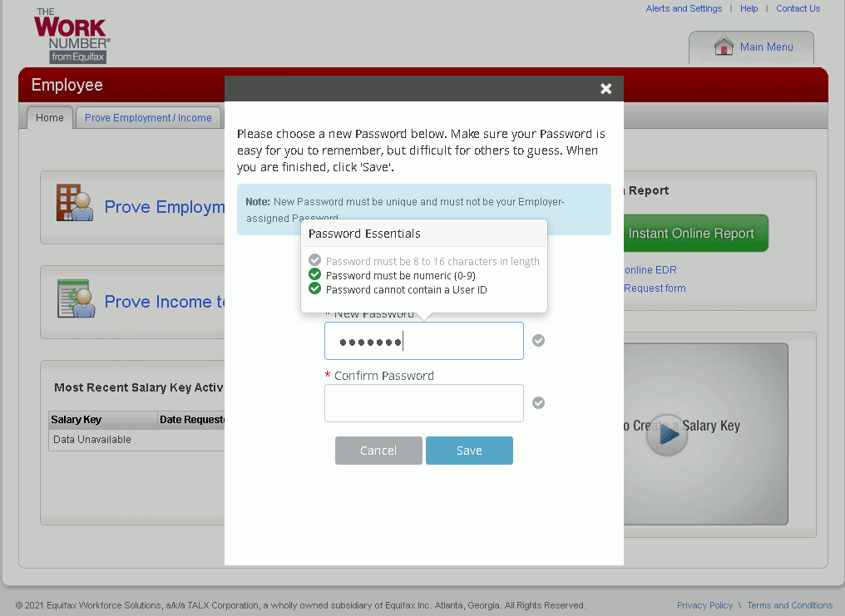
Task: Click the Work Number Equifax logo
Action: (x=72, y=36)
